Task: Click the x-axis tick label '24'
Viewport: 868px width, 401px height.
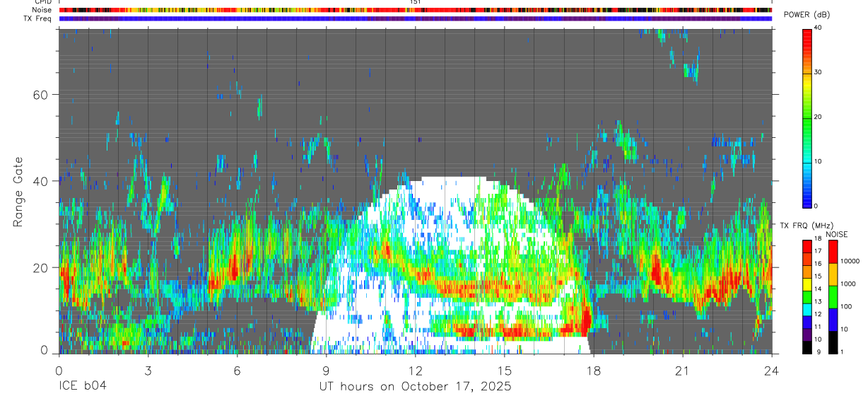Action: pos(772,371)
